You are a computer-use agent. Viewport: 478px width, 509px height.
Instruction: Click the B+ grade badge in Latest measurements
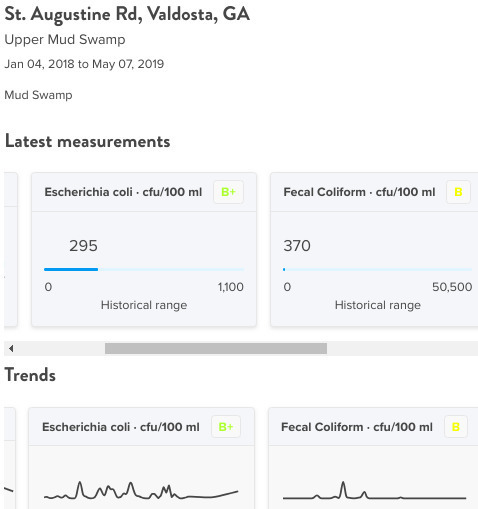(228, 192)
